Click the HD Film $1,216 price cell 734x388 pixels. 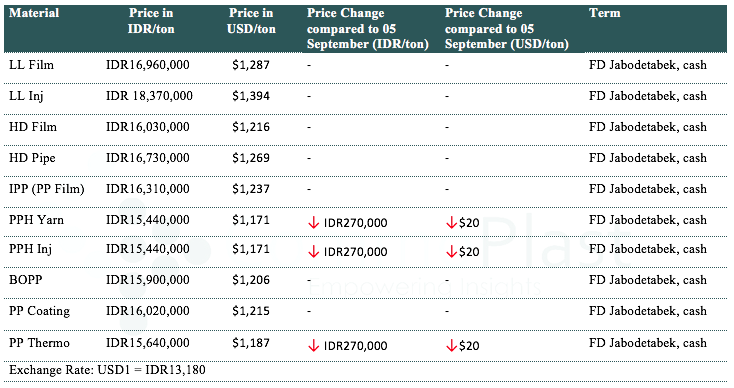(x=251, y=127)
